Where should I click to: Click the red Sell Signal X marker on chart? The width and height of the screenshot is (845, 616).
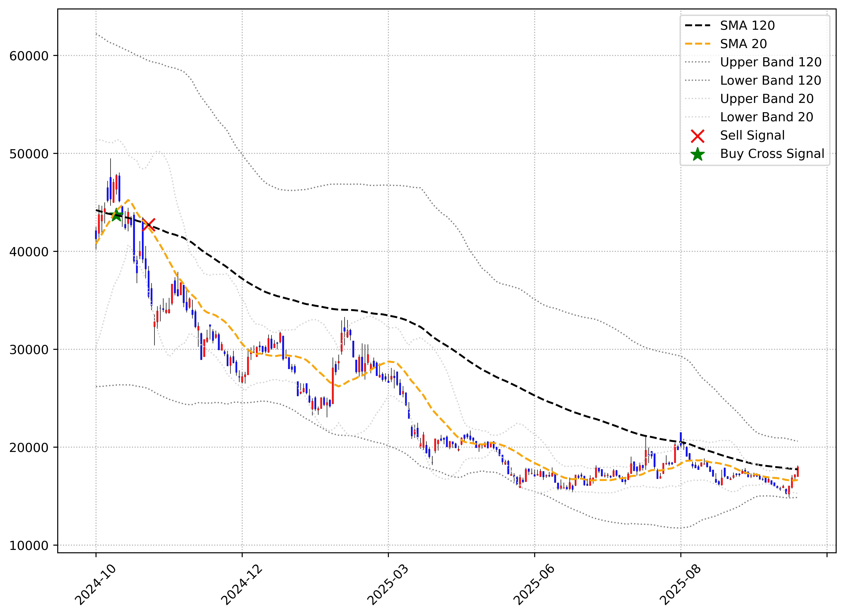click(x=148, y=225)
